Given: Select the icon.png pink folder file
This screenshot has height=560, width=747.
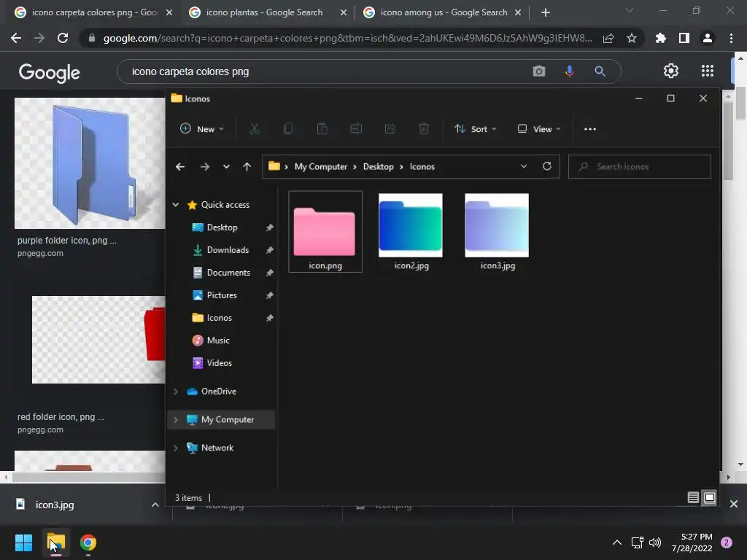Looking at the screenshot, I should click(x=325, y=231).
